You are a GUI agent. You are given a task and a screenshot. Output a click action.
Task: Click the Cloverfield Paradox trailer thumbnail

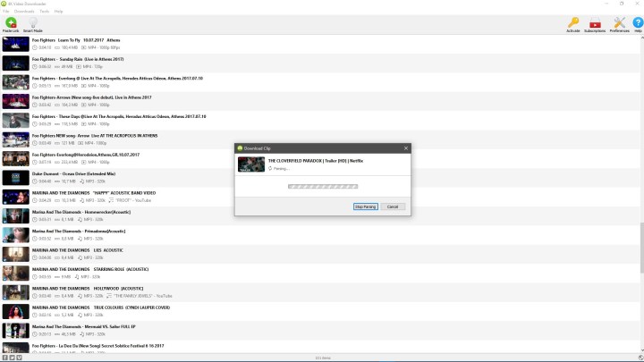coord(250,164)
